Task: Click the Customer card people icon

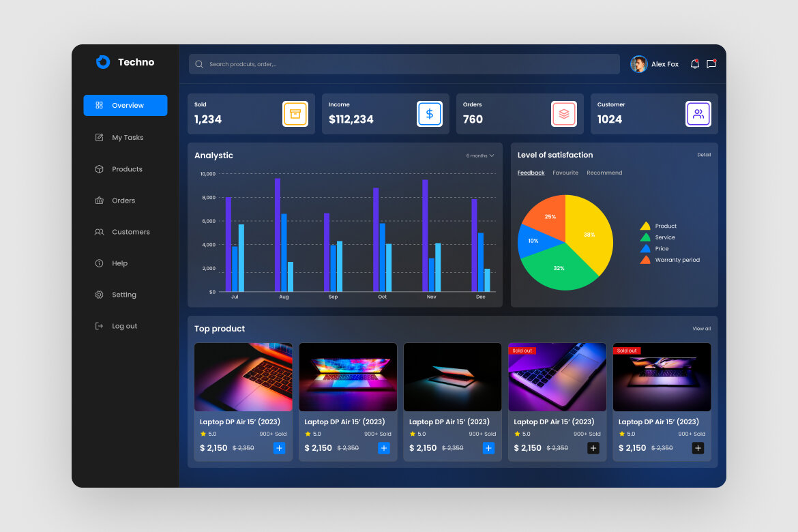Action: coord(698,114)
